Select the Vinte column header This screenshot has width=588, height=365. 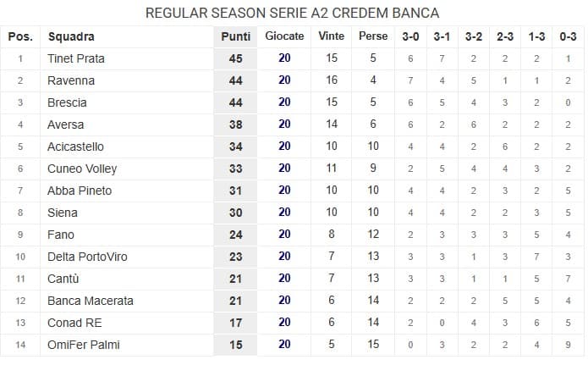pyautogui.click(x=331, y=36)
